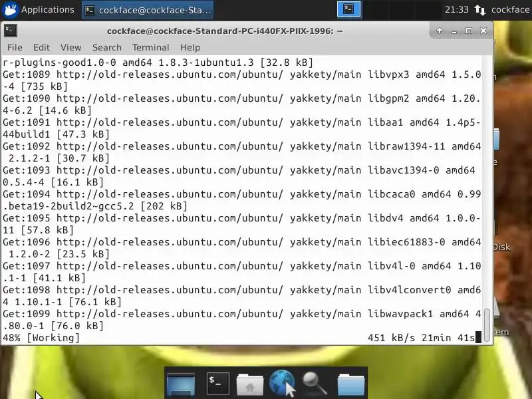
Task: Click the 451 kB/s 21min 41s text
Action: coord(421,338)
